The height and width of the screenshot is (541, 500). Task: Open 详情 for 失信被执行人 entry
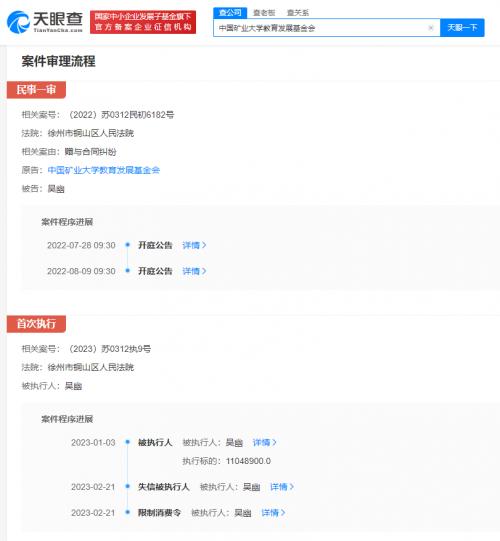282,487
